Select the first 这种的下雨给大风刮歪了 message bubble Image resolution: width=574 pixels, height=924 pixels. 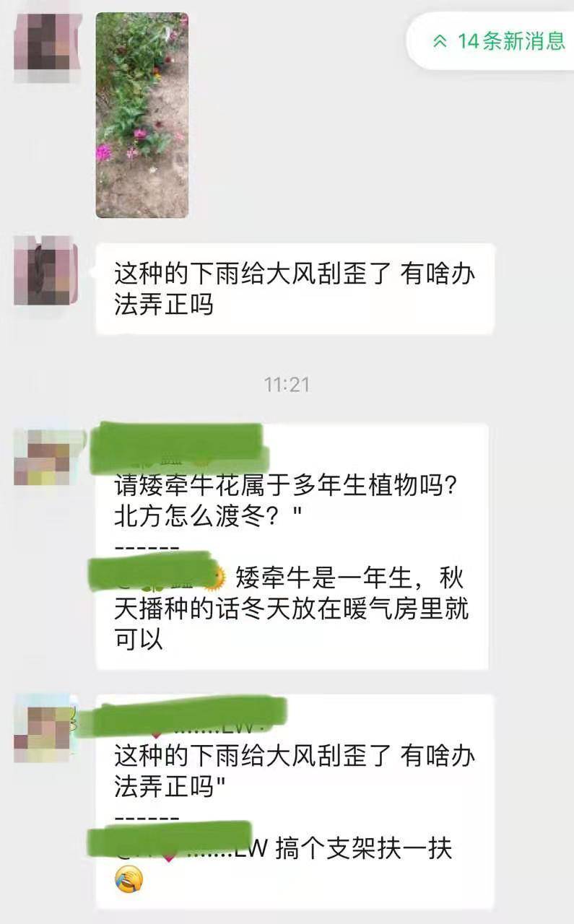tap(295, 289)
